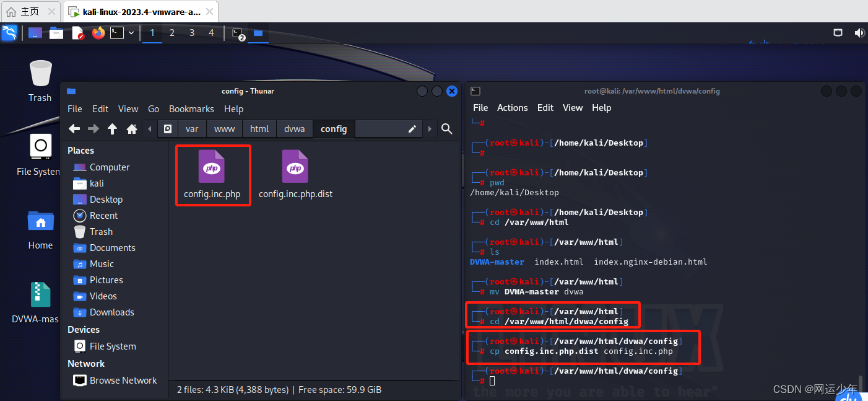The width and height of the screenshot is (868, 401).
Task: Switch to workspace 1
Action: (152, 33)
